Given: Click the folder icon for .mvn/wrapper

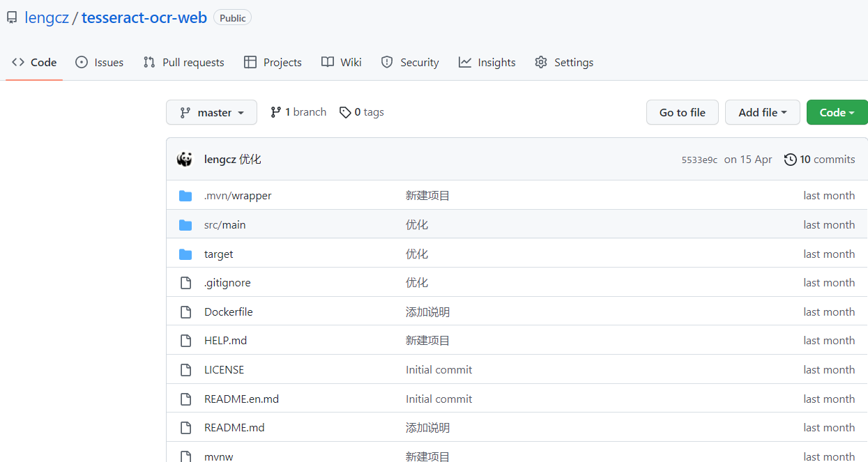Looking at the screenshot, I should point(185,196).
